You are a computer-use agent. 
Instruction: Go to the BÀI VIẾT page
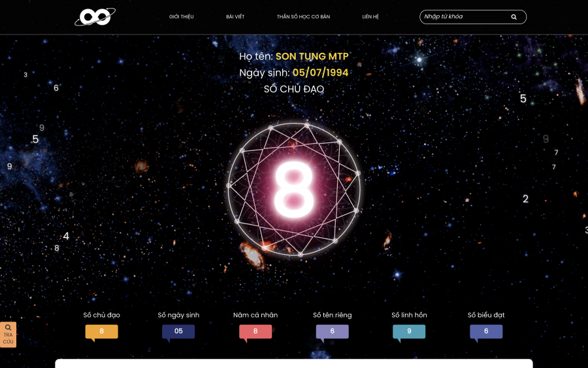click(x=235, y=17)
